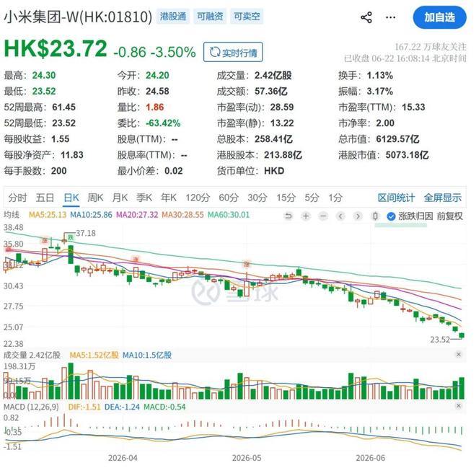Click the DIF:-1.51 MACD value label

click(x=84, y=407)
